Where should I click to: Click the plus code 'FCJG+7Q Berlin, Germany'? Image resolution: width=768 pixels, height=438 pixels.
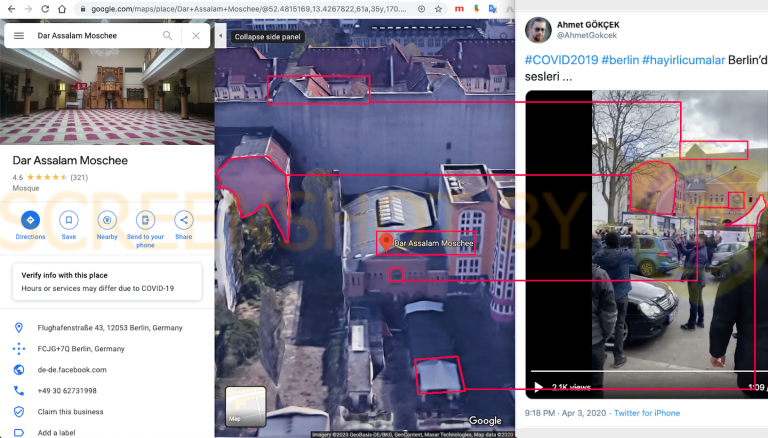(x=81, y=349)
